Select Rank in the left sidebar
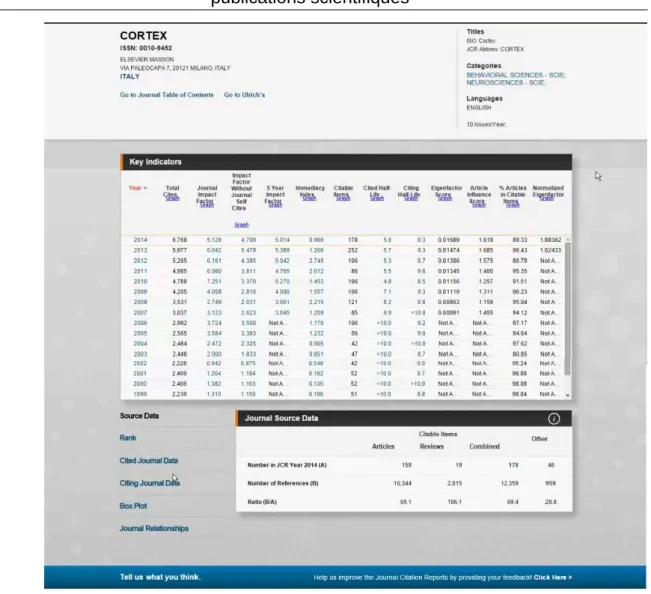This screenshot has width=651, height=594. pyautogui.click(x=128, y=438)
